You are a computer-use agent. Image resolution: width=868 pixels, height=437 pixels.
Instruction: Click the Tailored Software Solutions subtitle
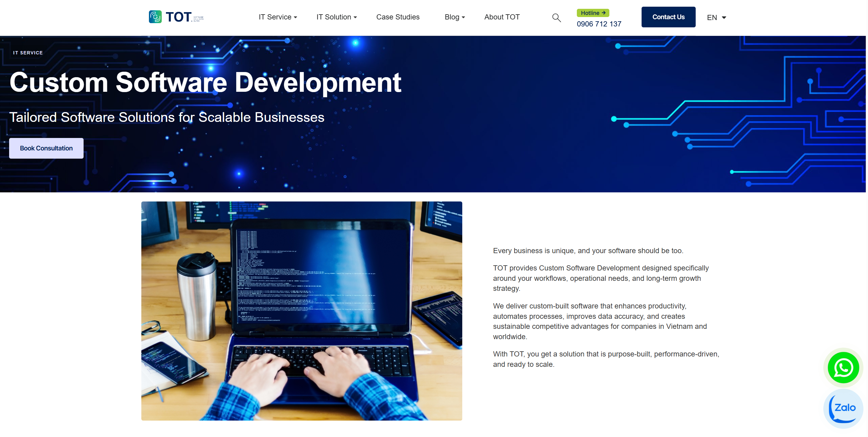[x=167, y=117]
